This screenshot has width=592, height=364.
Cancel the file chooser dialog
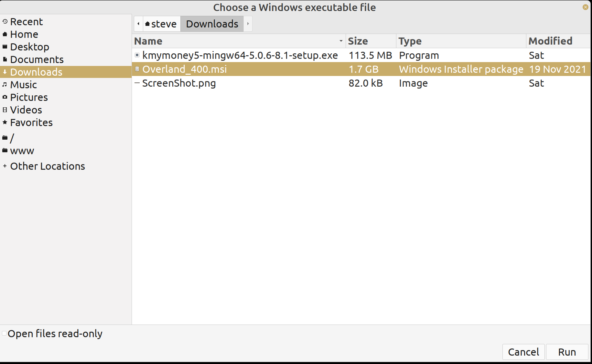click(x=523, y=352)
